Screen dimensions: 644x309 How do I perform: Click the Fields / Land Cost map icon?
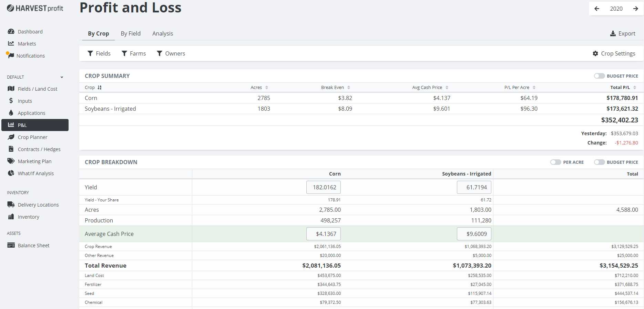11,89
